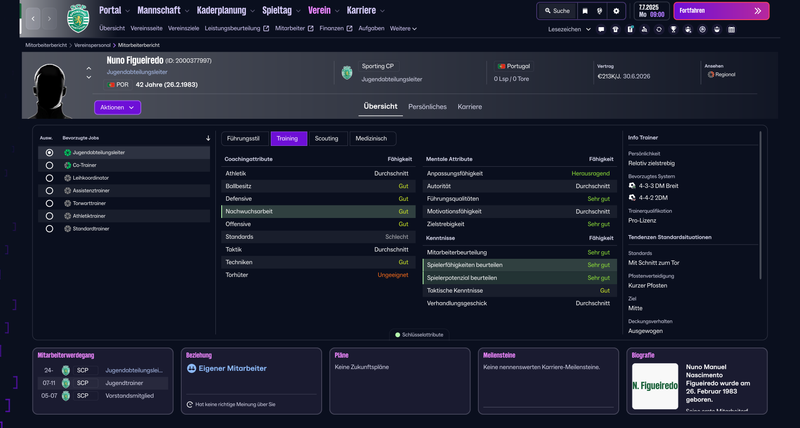800x428 pixels.
Task: Select Co-Trainer job radio button
Action: click(49, 165)
